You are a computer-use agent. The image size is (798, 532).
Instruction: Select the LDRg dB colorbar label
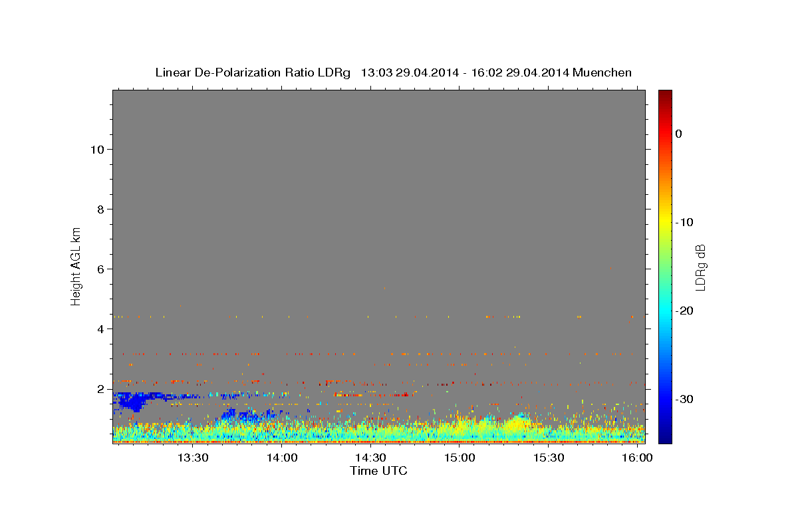click(700, 267)
